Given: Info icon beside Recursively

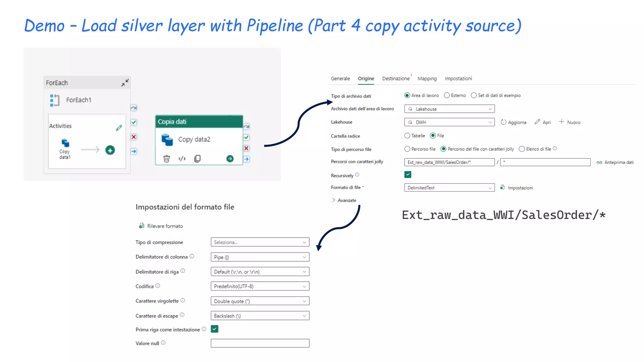Looking at the screenshot, I should pyautogui.click(x=357, y=175).
